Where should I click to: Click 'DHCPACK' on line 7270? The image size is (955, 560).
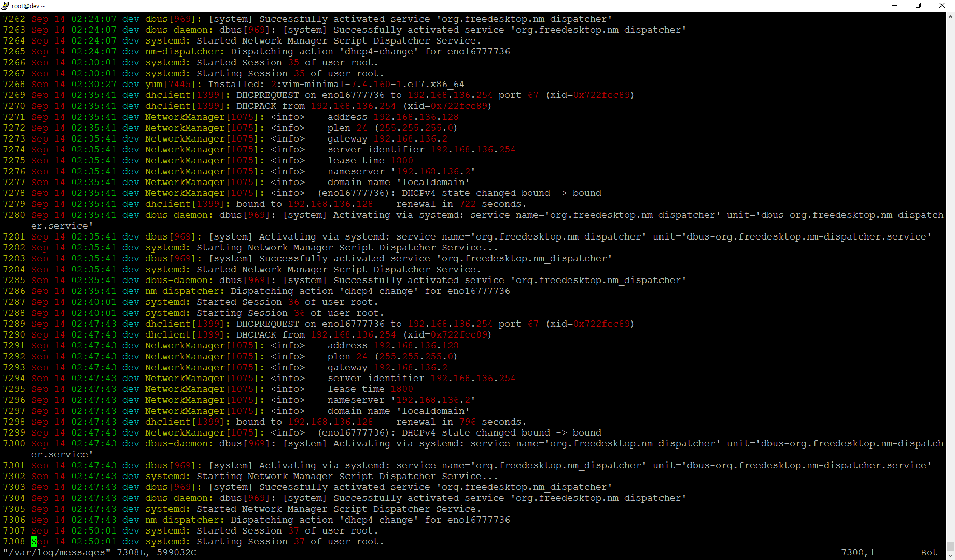[256, 106]
